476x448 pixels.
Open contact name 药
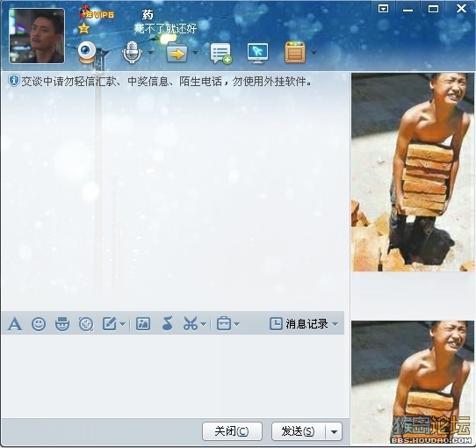(148, 14)
